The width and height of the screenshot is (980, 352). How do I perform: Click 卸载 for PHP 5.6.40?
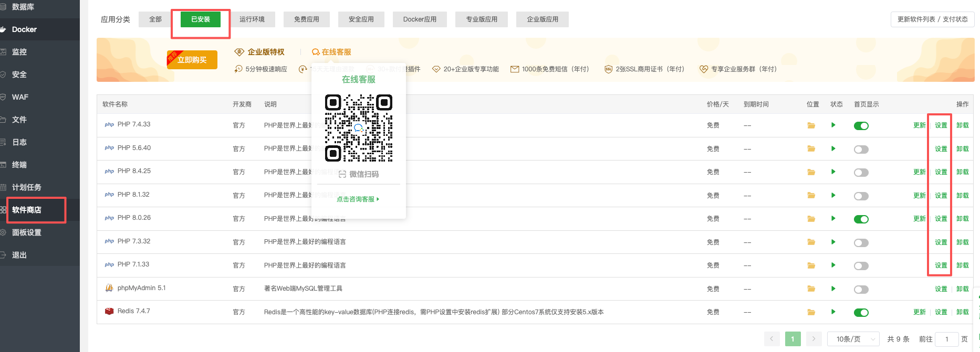point(963,149)
